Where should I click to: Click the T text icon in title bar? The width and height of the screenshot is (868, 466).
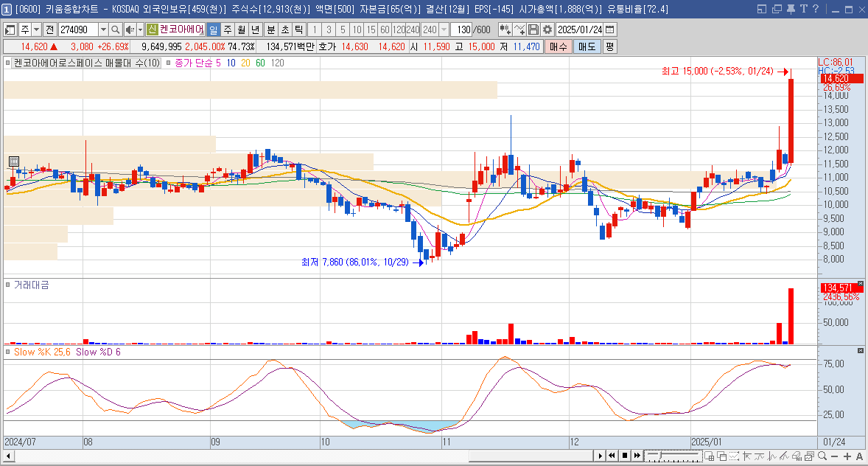803,9
